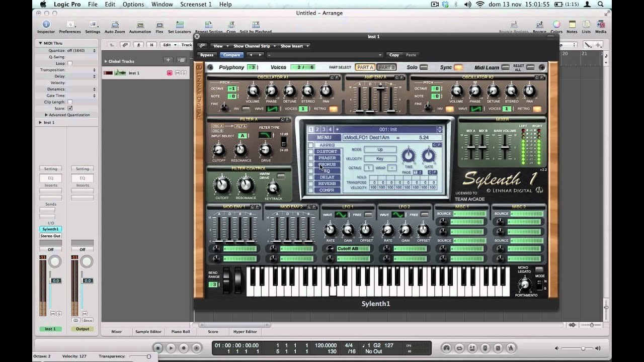This screenshot has height=362, width=644.
Task: Open the Bounce toolbar icon
Action: coord(539,25)
